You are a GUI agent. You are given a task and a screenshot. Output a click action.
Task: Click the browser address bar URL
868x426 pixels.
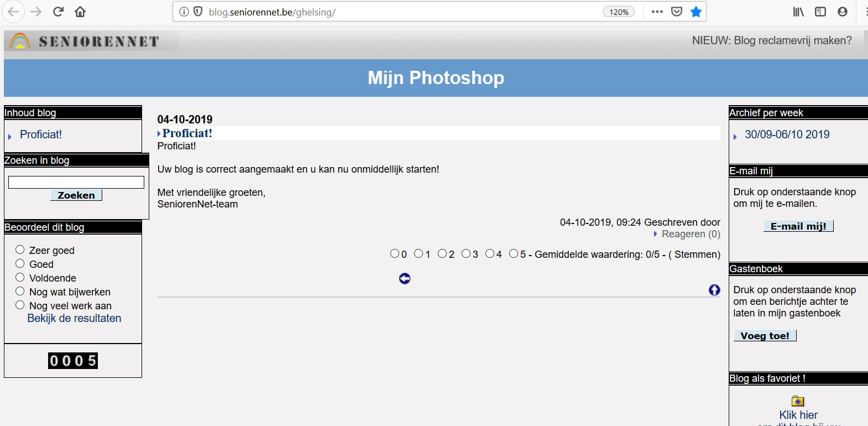pyautogui.click(x=272, y=12)
